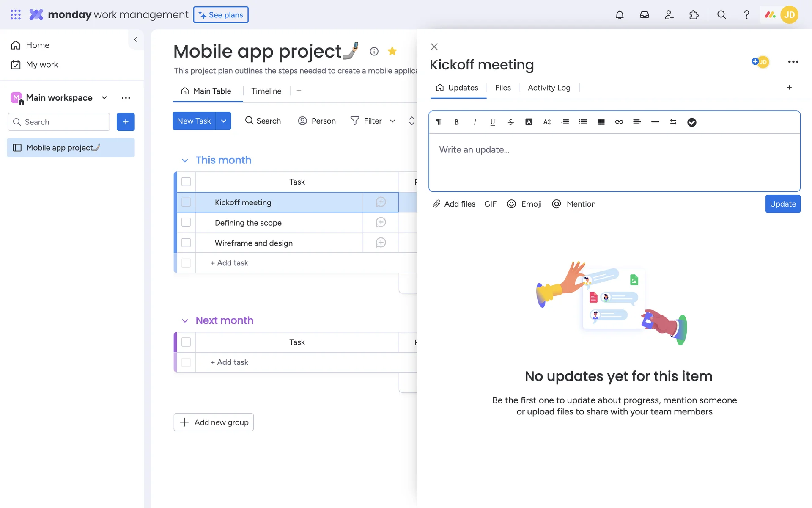The image size is (812, 508).
Task: Check the Kickoff meeting row checkbox
Action: click(x=186, y=202)
